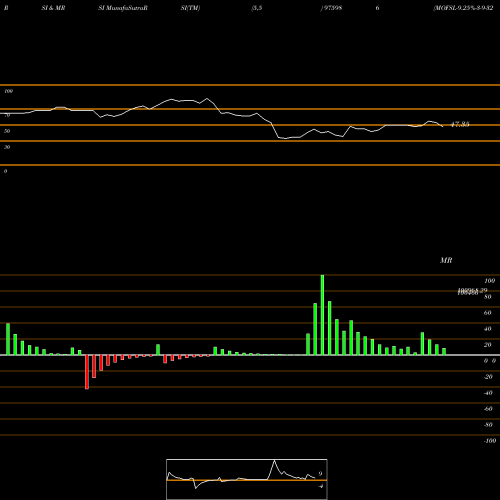Image resolution: width=500 pixels, height=500 pixels.
Task: Click the 'MR' panel title
Action: 446,260
